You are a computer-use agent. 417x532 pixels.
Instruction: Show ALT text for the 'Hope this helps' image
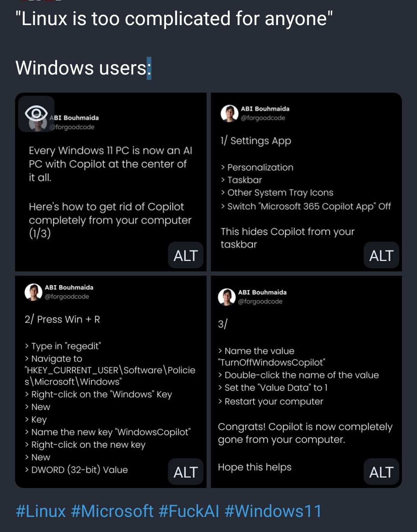(x=381, y=472)
